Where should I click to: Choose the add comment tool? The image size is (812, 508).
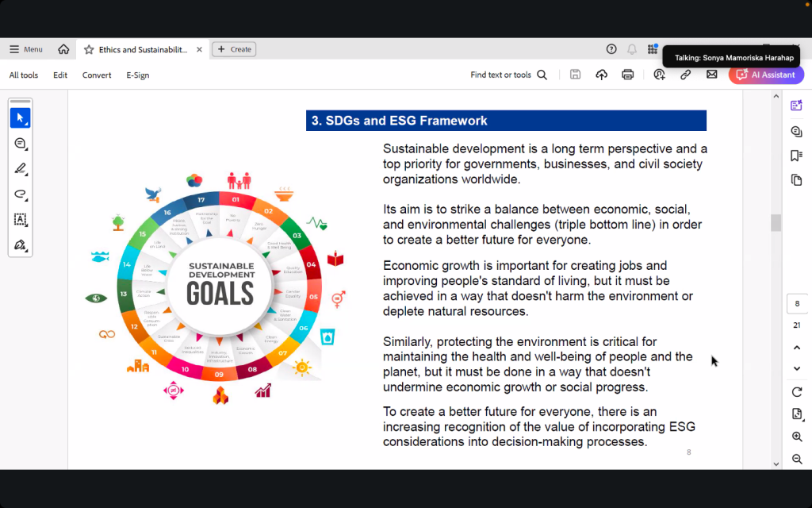pos(20,144)
